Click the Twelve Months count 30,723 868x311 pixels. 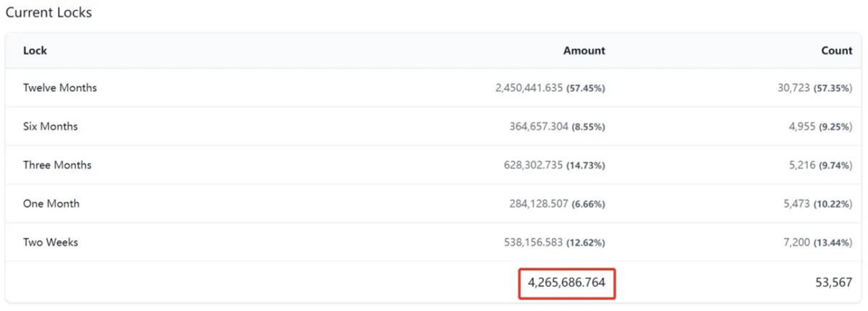[x=793, y=88]
